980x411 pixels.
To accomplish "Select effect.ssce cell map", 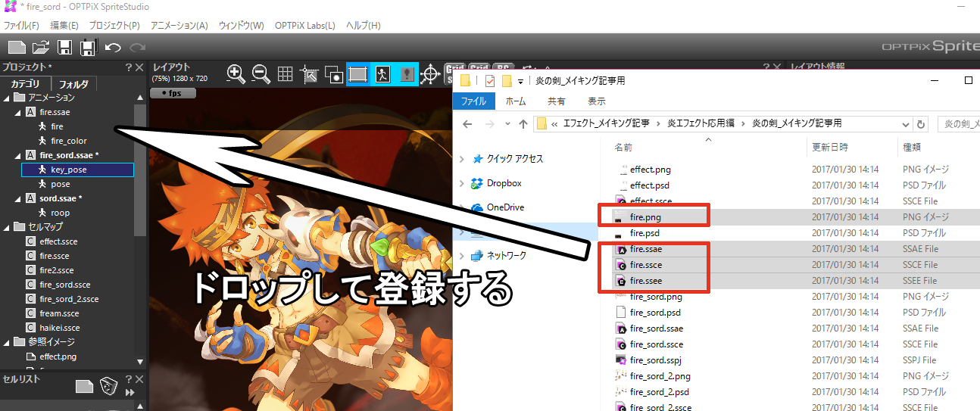I will [x=58, y=241].
